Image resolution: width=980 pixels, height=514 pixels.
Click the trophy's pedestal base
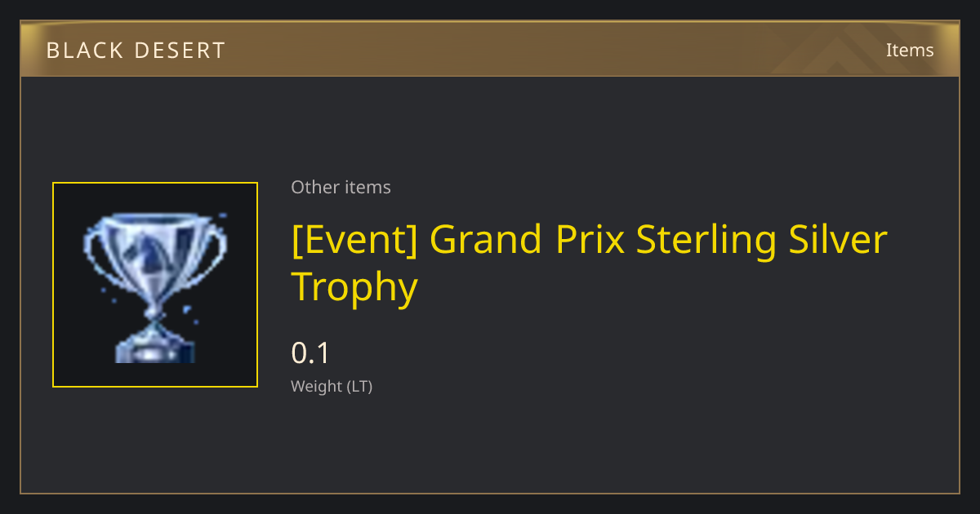click(x=155, y=344)
